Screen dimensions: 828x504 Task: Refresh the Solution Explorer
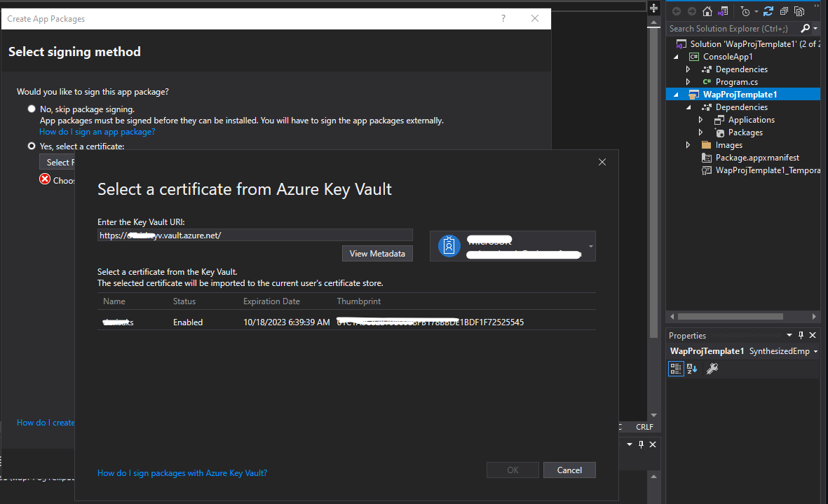[768, 11]
